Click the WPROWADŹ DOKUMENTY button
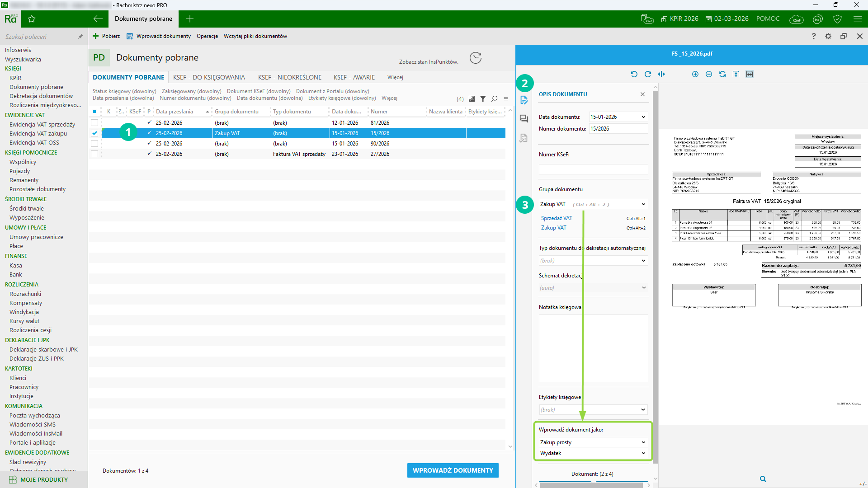 (453, 470)
